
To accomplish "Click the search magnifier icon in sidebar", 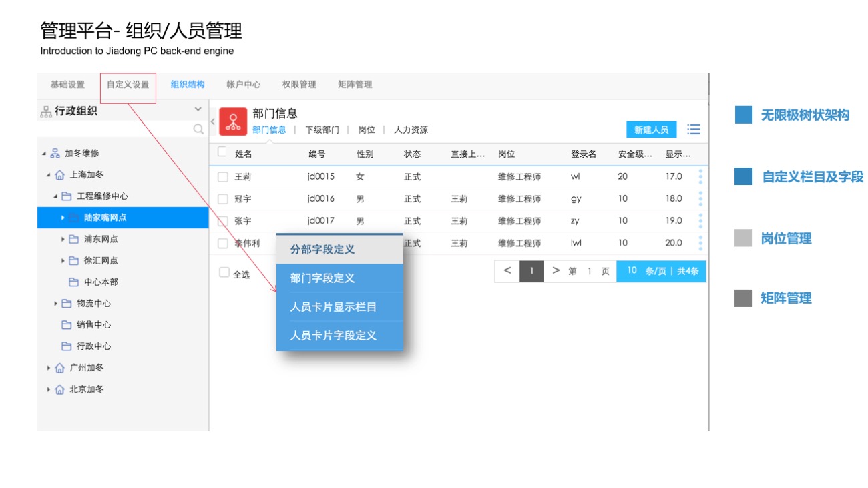I will point(198,129).
